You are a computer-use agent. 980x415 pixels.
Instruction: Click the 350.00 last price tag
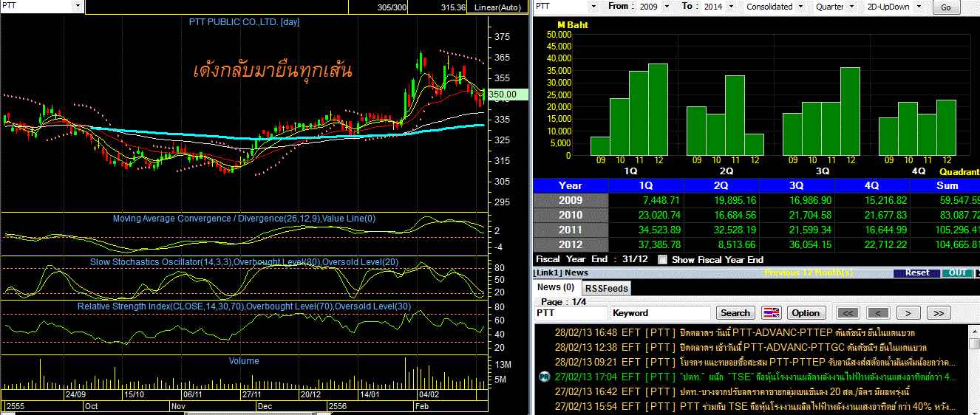[x=506, y=95]
